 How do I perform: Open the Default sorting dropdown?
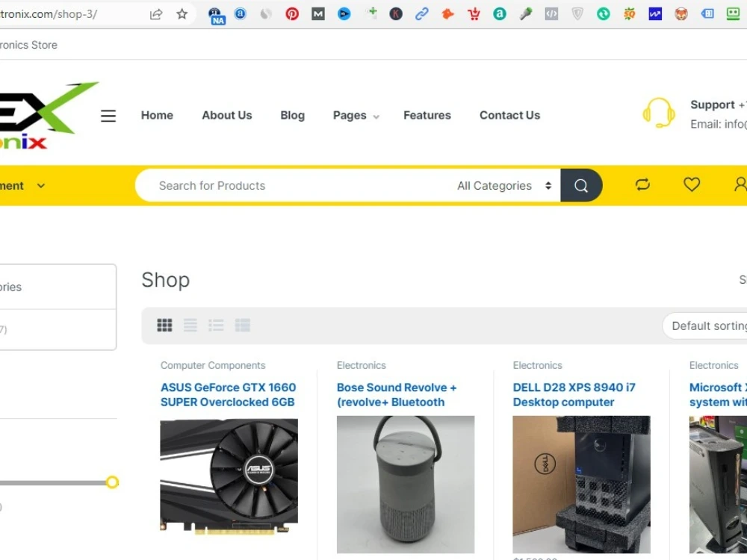click(705, 326)
